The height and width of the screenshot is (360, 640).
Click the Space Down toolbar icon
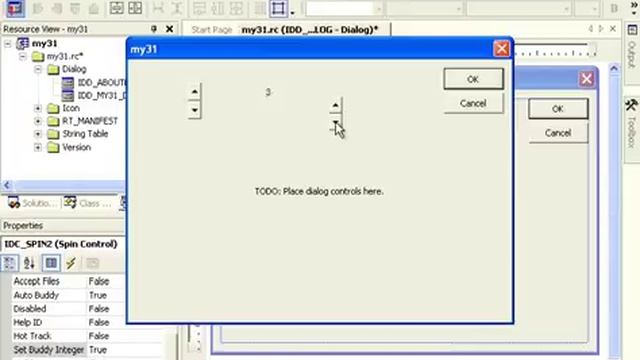coord(177,8)
